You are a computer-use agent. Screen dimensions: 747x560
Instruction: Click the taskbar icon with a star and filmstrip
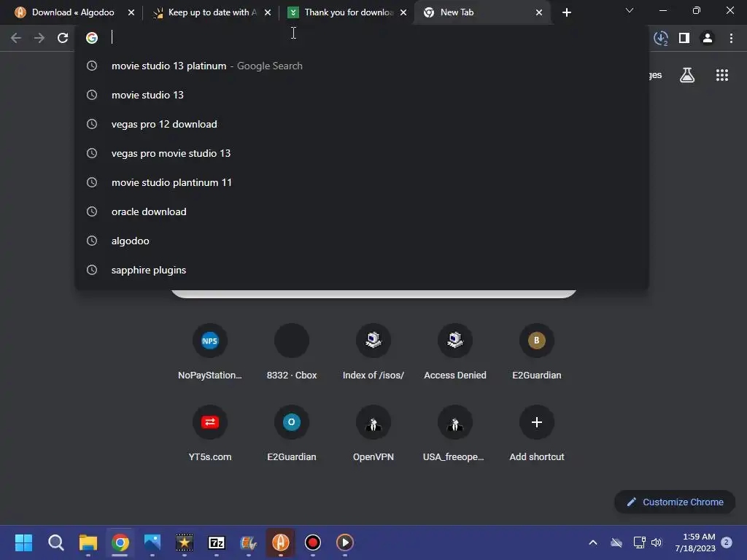pos(185,542)
